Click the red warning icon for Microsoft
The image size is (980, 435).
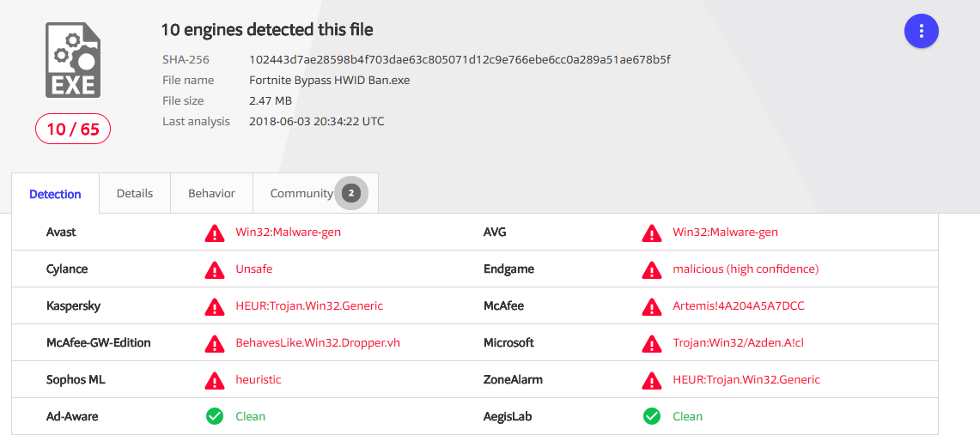[652, 343]
